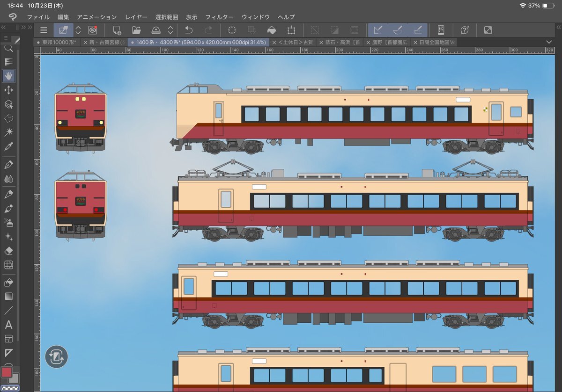Switch to the 東邦10000形 canvas tab
The height and width of the screenshot is (392, 562).
tap(59, 42)
